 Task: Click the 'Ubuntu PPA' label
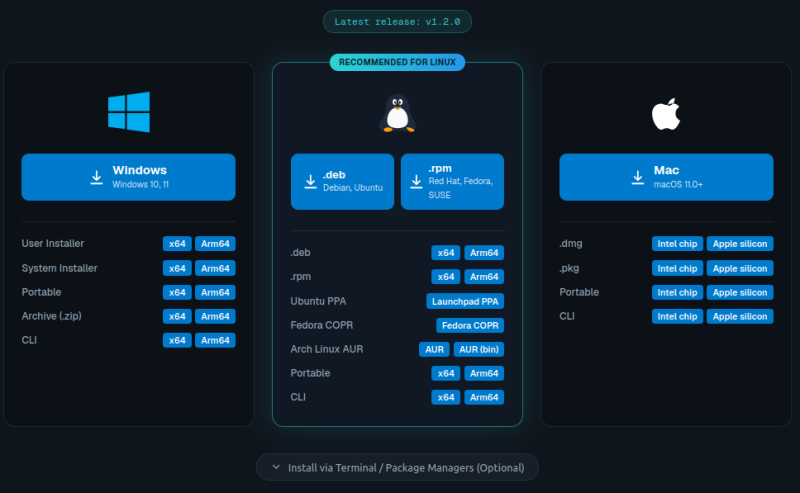coord(318,301)
